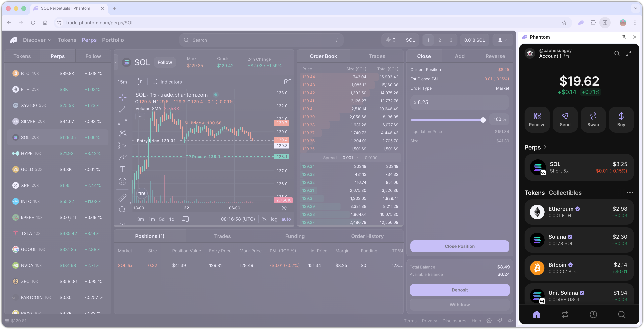Open the user account dropdown
Viewport: 644px width, 329px height.
pyautogui.click(x=503, y=40)
